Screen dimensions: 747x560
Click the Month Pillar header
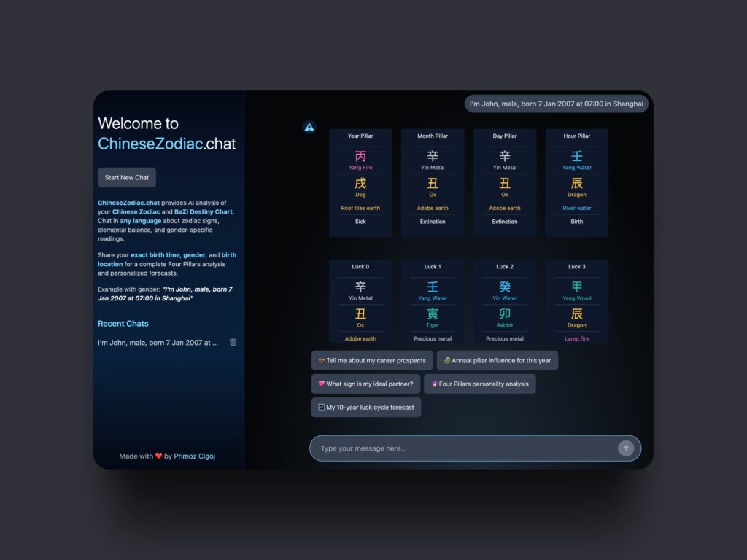pyautogui.click(x=433, y=136)
